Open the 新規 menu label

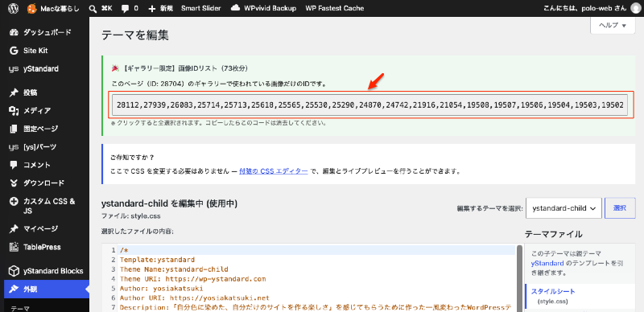(166, 8)
